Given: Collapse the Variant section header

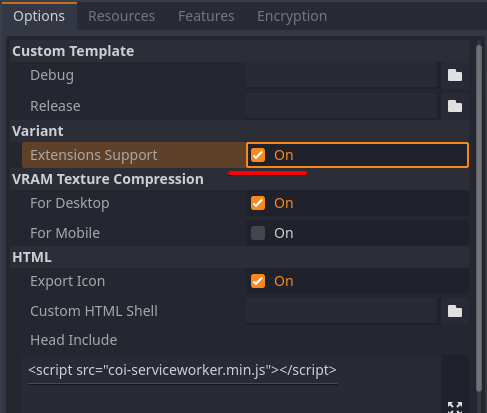Looking at the screenshot, I should click(239, 131).
